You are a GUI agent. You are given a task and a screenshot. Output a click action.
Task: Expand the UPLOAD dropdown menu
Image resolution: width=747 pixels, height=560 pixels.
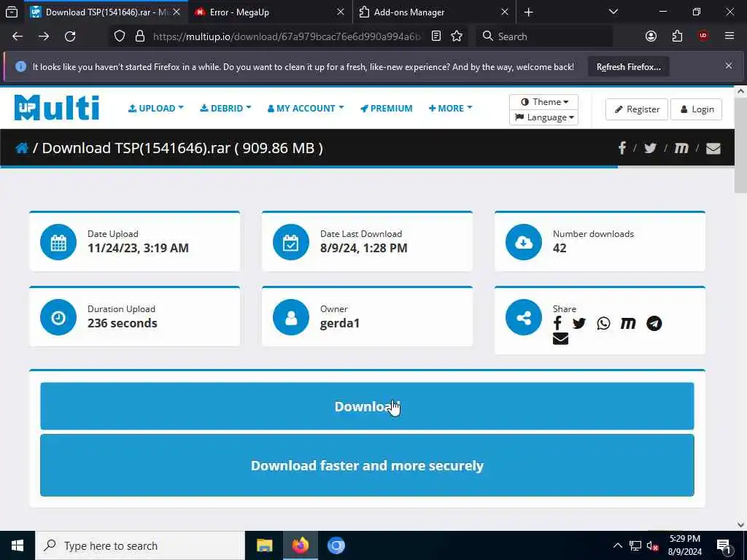pyautogui.click(x=156, y=108)
